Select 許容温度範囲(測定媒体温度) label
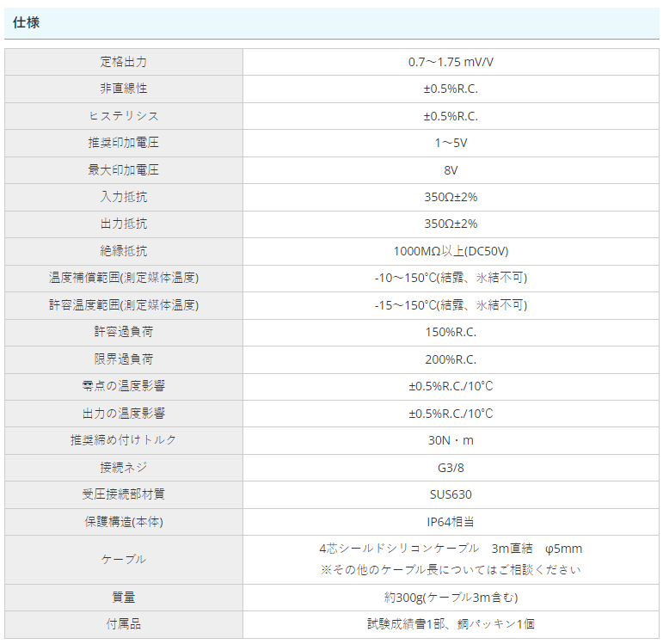663x644 pixels. click(124, 305)
